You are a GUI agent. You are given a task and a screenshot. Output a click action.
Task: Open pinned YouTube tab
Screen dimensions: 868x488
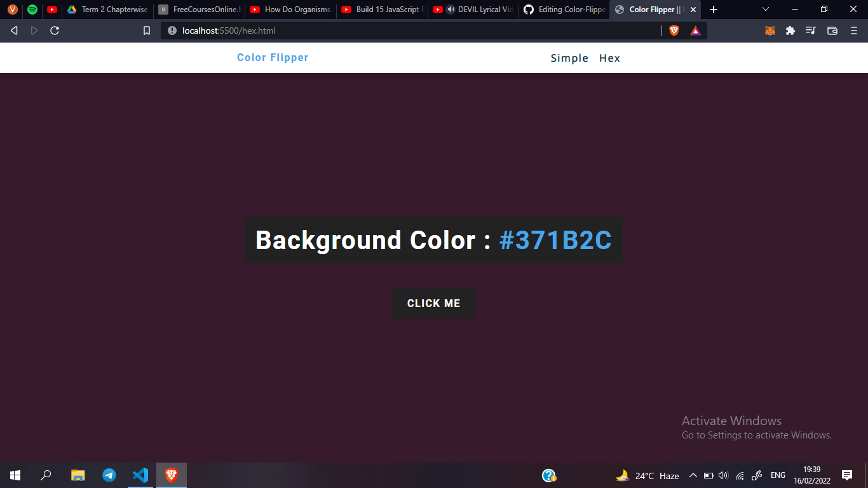(52, 10)
